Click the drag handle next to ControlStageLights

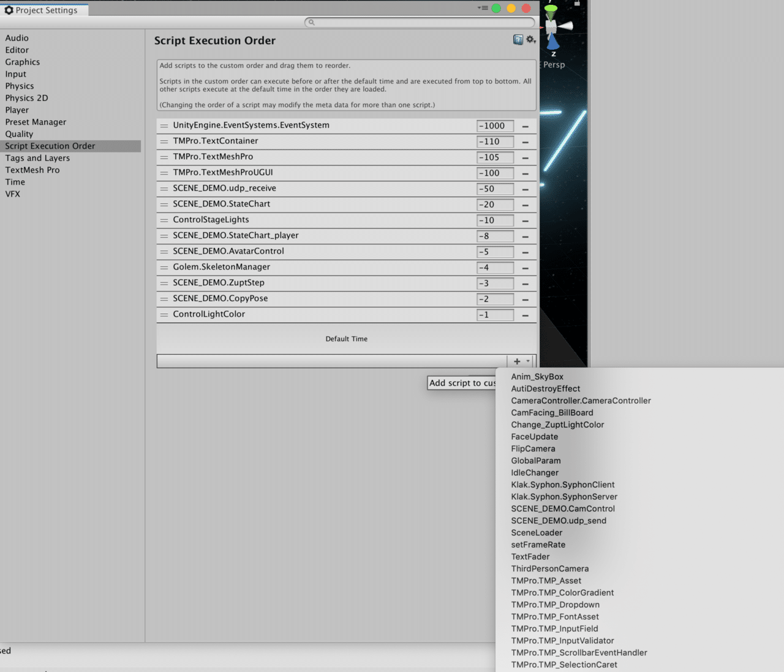coord(164,221)
